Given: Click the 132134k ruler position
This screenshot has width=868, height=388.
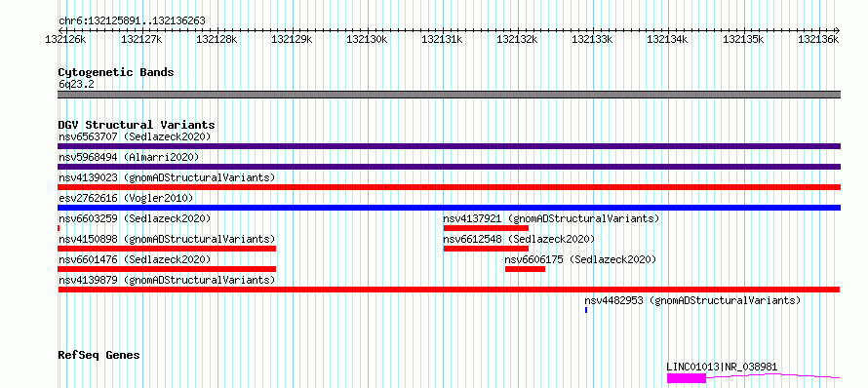Looking at the screenshot, I should [668, 39].
